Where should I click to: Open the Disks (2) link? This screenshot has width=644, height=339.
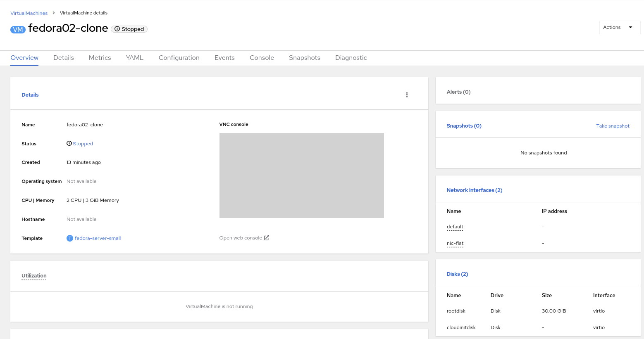(x=457, y=274)
